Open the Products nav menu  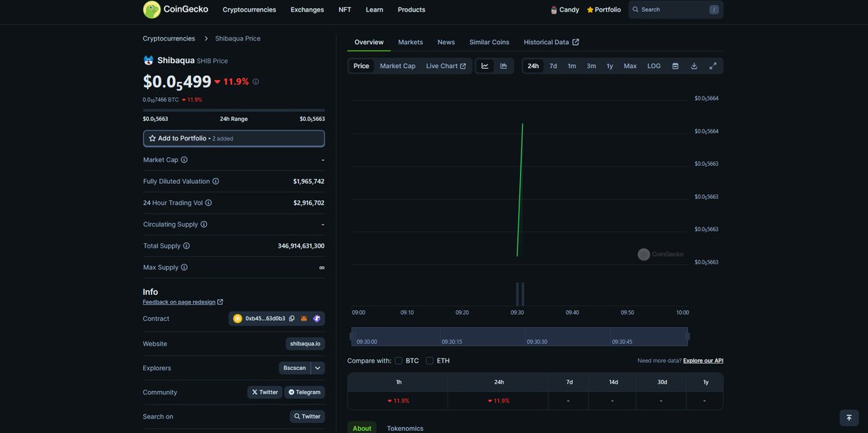pos(412,9)
